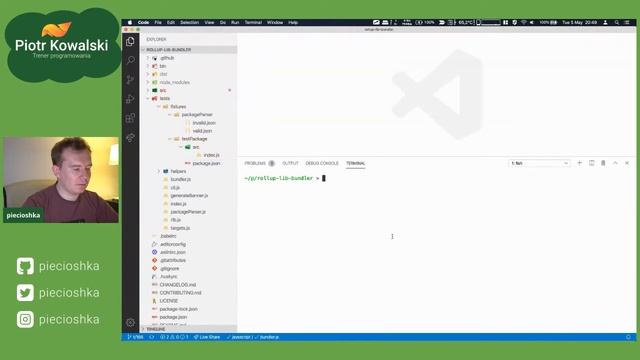The image size is (640, 360).
Task: Click the errors and warnings count in status bar
Action: 174,337
